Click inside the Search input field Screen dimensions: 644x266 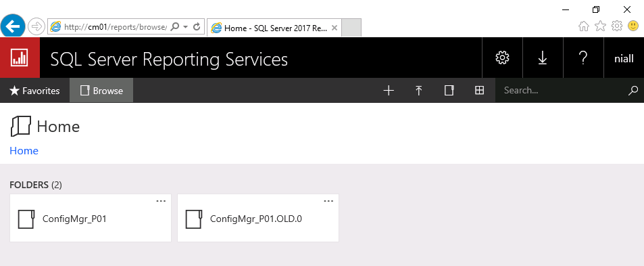click(561, 91)
